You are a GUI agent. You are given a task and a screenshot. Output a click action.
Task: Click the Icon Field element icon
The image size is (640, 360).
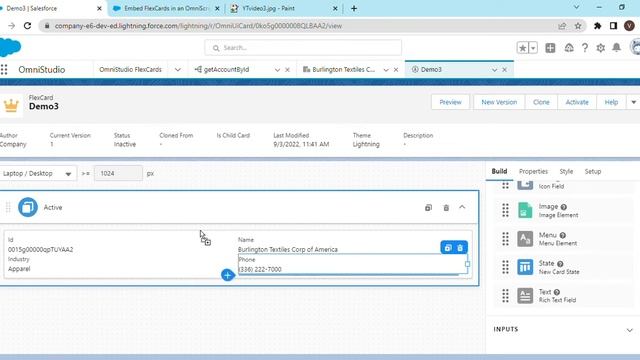525,185
